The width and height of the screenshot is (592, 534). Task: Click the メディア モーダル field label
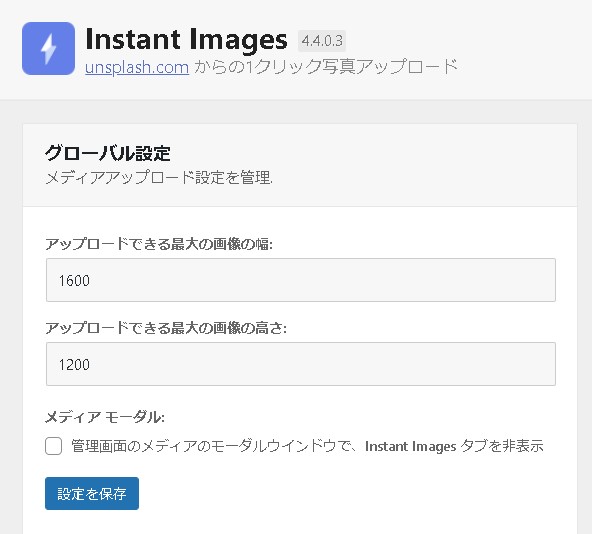[105, 417]
